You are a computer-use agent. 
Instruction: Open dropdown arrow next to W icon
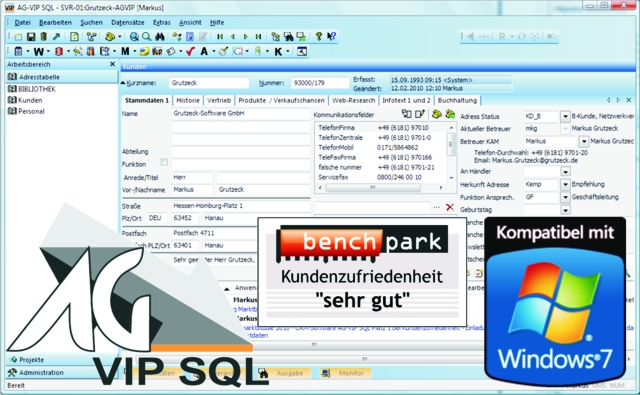(49, 52)
